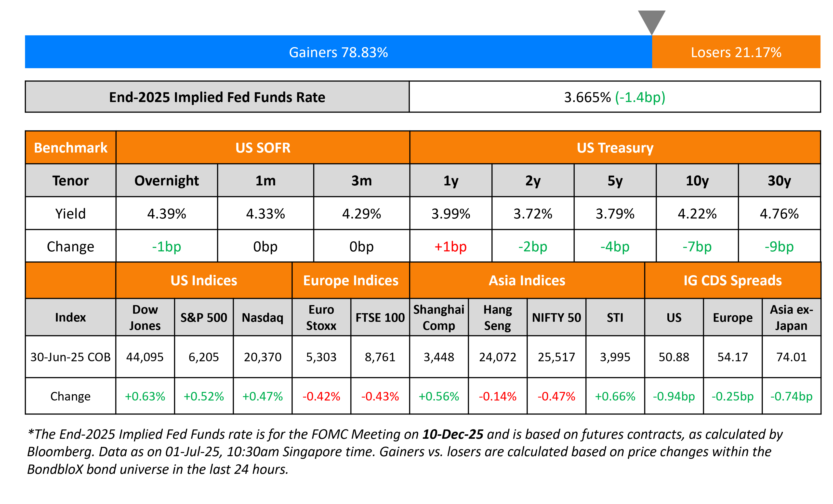
Task: Click the Asia ex-Japan spread value 74.01
Action: [x=791, y=357]
